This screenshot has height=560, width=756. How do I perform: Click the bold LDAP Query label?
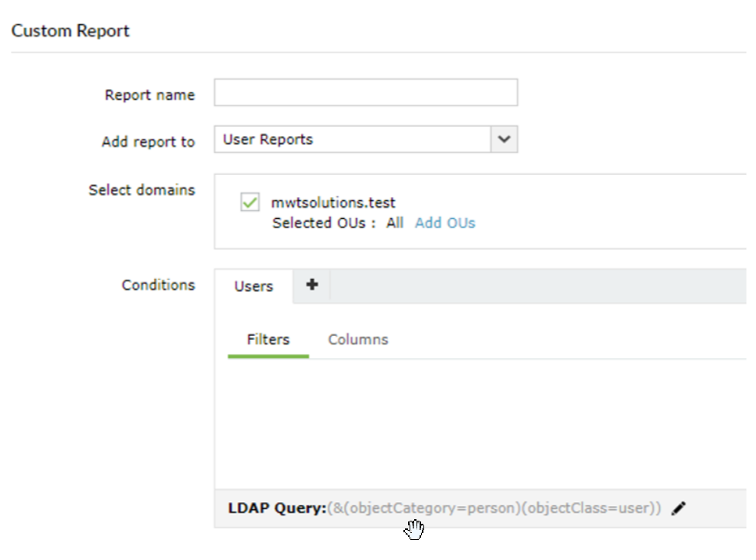[277, 508]
